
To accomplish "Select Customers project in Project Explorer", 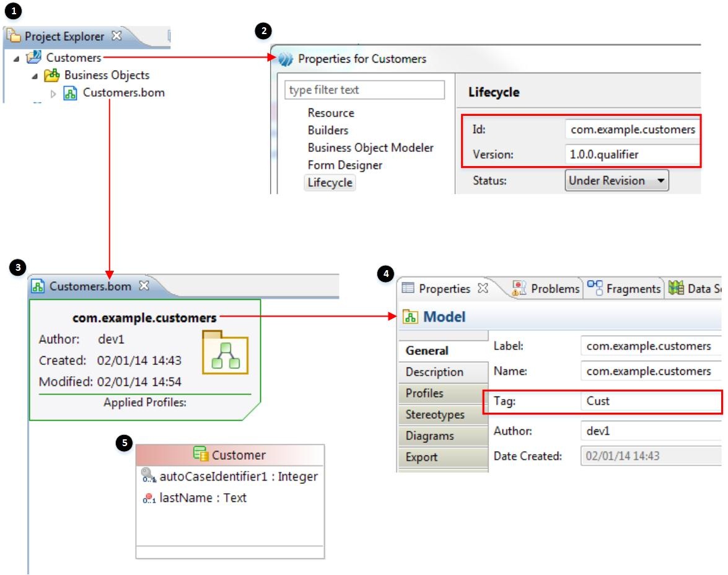I will coord(73,58).
